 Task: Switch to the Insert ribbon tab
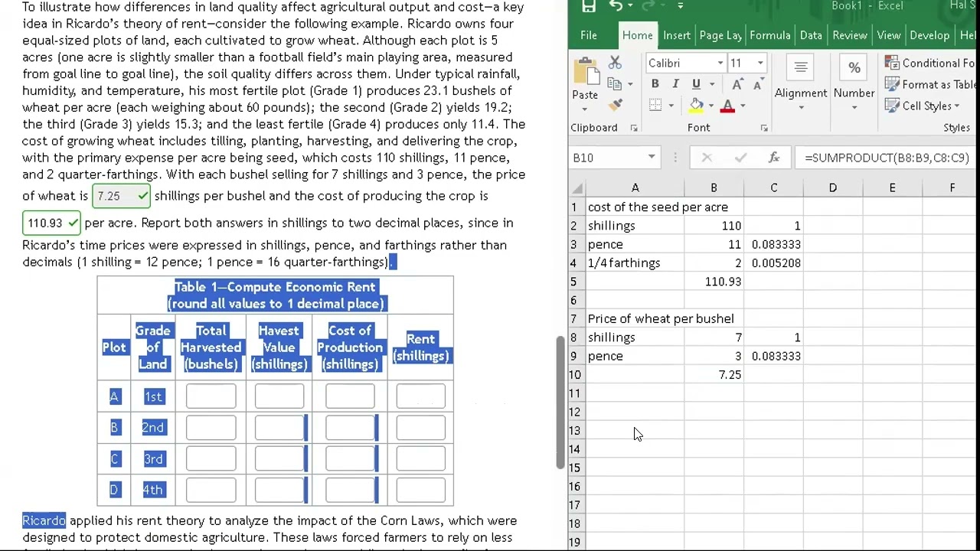[x=677, y=35]
